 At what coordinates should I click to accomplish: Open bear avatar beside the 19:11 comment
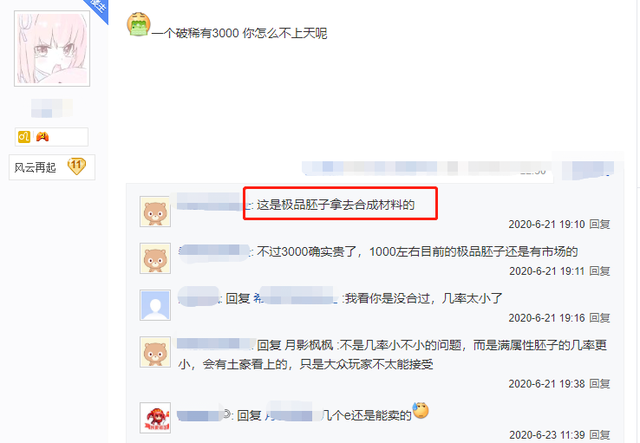pos(155,258)
